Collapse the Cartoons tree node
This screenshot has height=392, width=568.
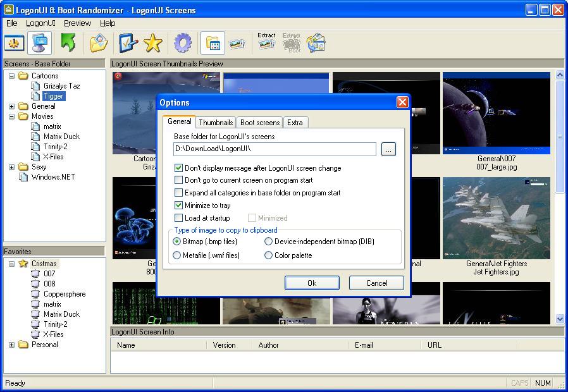click(x=11, y=76)
